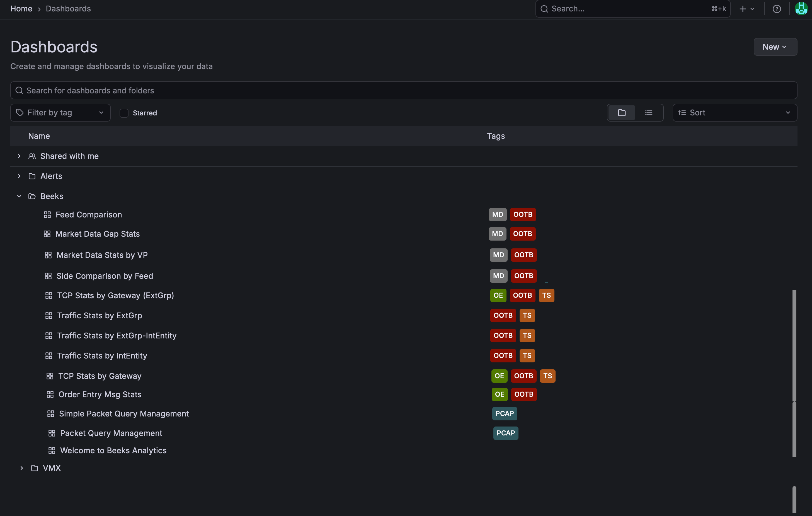Click the plus add icon in top bar
812x516 pixels.
(743, 9)
